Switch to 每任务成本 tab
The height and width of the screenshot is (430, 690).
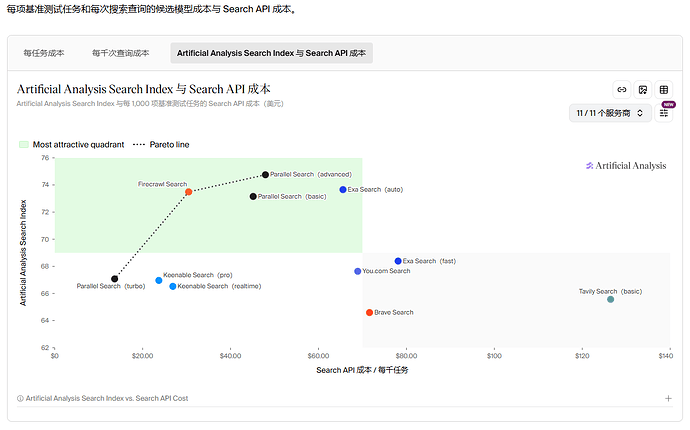tap(44, 53)
